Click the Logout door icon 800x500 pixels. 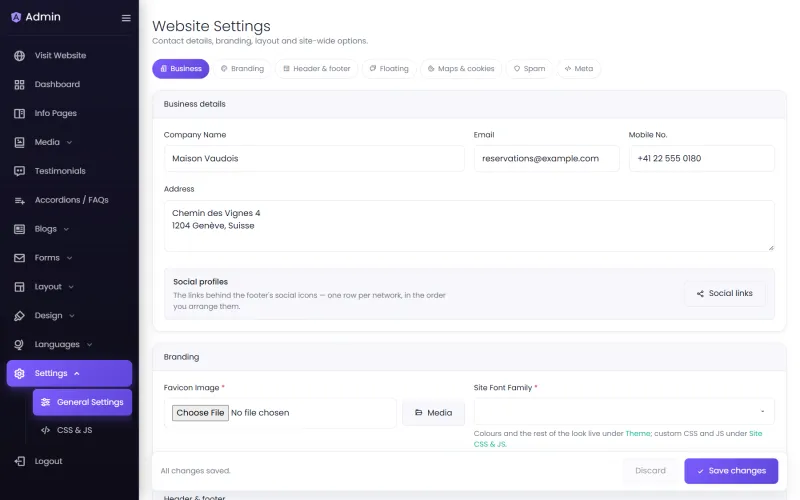pyautogui.click(x=19, y=461)
